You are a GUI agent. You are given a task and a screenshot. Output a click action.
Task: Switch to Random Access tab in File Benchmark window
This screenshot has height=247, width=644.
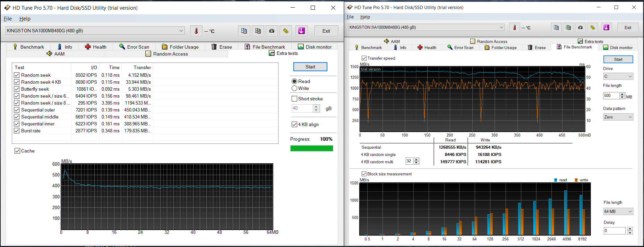(x=488, y=41)
